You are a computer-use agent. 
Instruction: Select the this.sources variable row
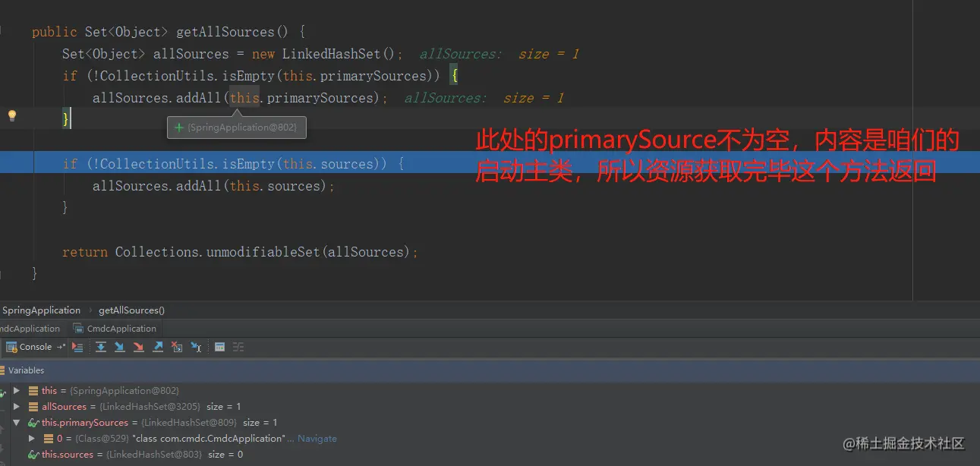tap(490, 455)
